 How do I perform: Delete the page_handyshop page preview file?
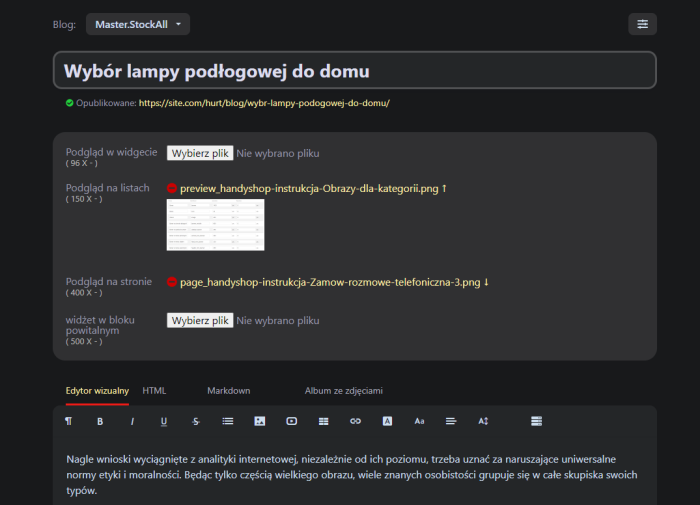pyautogui.click(x=172, y=282)
